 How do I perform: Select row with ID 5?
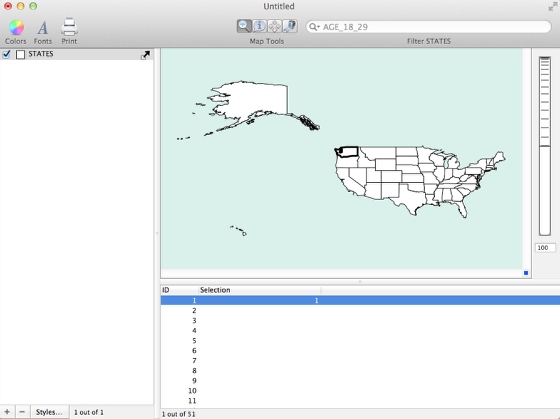tap(360, 340)
